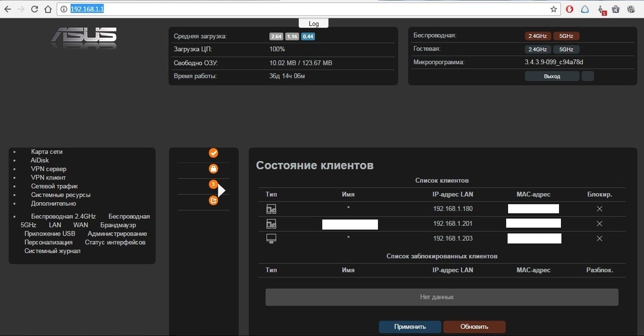Click the orange clients count icon

213,185
